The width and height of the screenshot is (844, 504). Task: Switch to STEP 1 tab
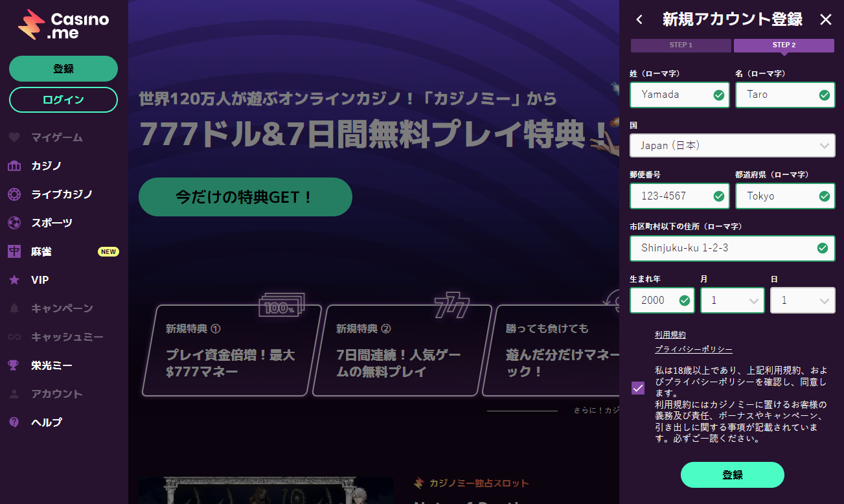point(681,45)
